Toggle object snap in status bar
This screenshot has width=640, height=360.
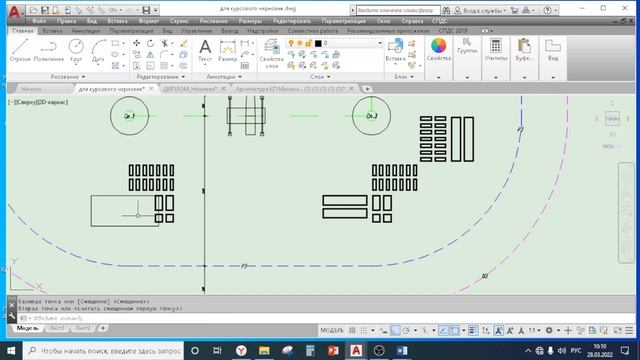click(455, 330)
